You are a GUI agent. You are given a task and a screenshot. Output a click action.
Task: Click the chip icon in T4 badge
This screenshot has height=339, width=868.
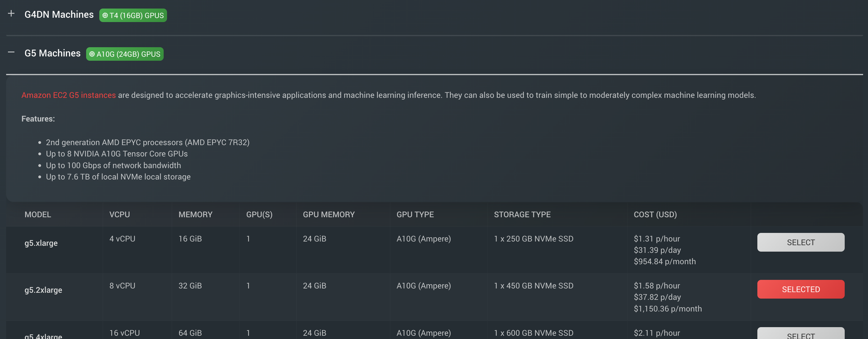pos(105,16)
